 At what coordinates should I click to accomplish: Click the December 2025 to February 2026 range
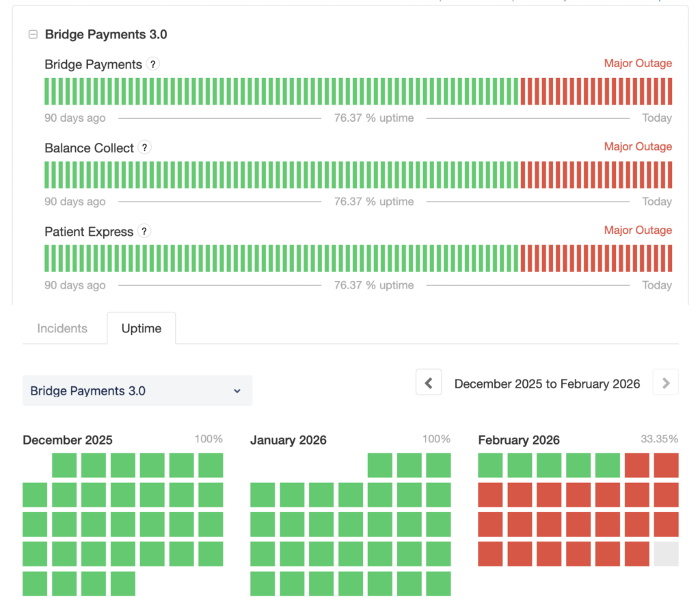[547, 384]
